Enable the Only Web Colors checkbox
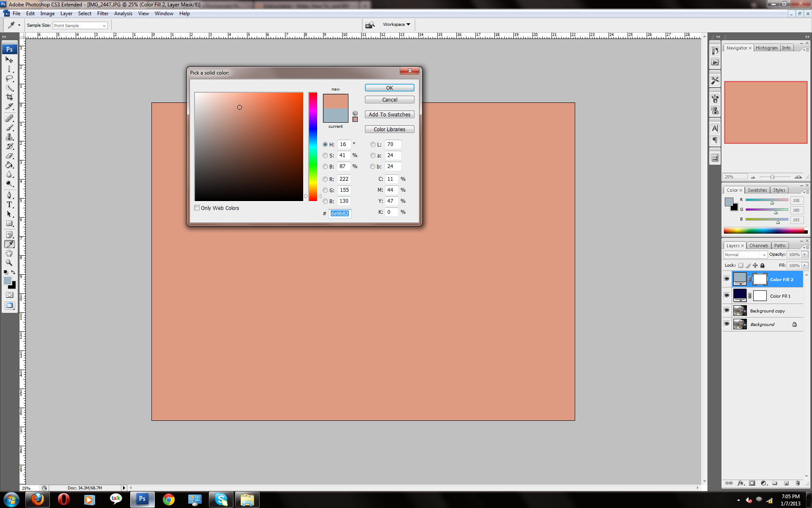This screenshot has height=508, width=812. point(197,208)
